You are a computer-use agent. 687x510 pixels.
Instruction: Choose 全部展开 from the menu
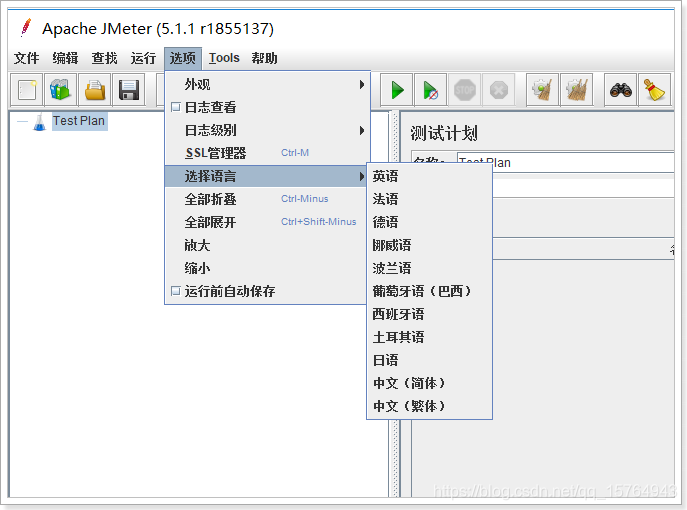pyautogui.click(x=266, y=222)
